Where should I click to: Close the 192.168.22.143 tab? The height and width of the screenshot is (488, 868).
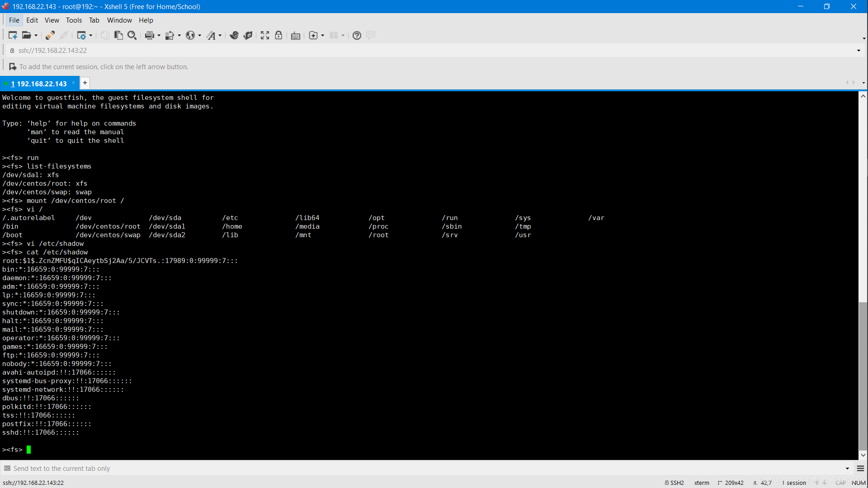pyautogui.click(x=73, y=83)
